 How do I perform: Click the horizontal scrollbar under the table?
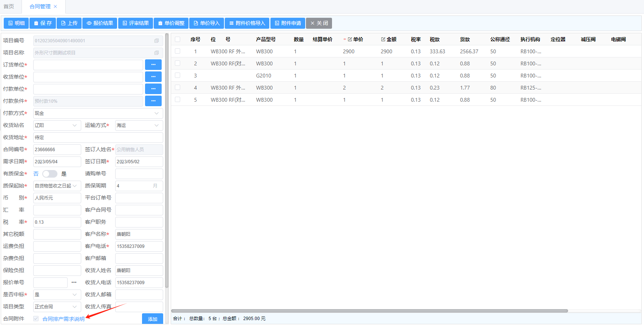click(x=369, y=311)
